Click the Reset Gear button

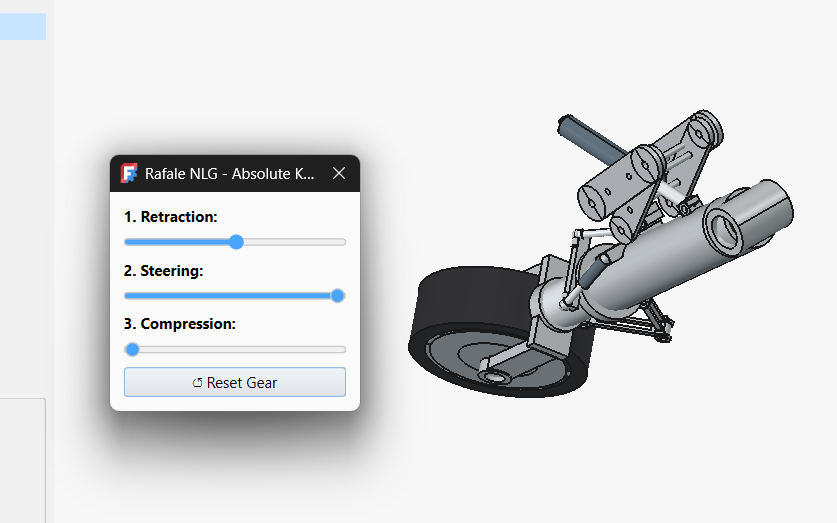[235, 382]
